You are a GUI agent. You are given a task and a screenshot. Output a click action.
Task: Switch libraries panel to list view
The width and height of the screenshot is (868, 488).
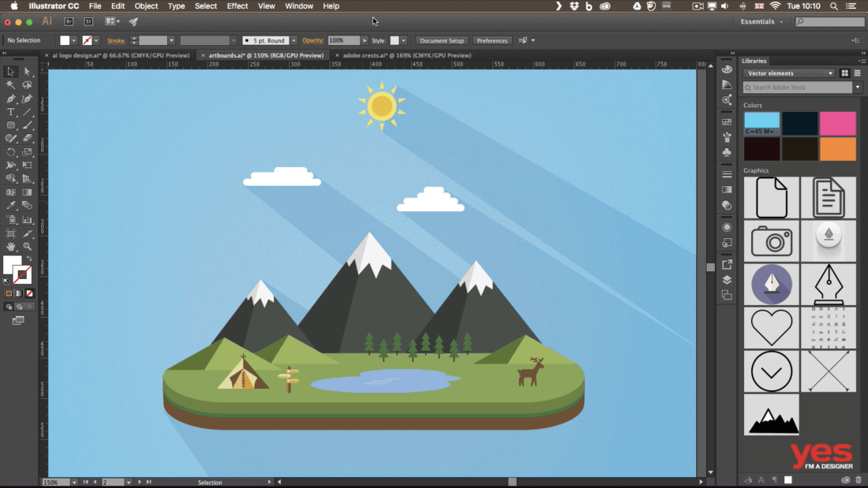(857, 73)
